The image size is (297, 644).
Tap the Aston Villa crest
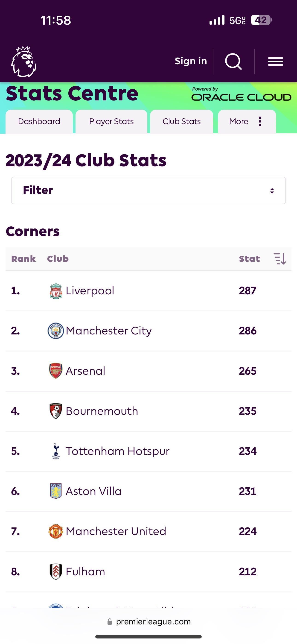(56, 491)
